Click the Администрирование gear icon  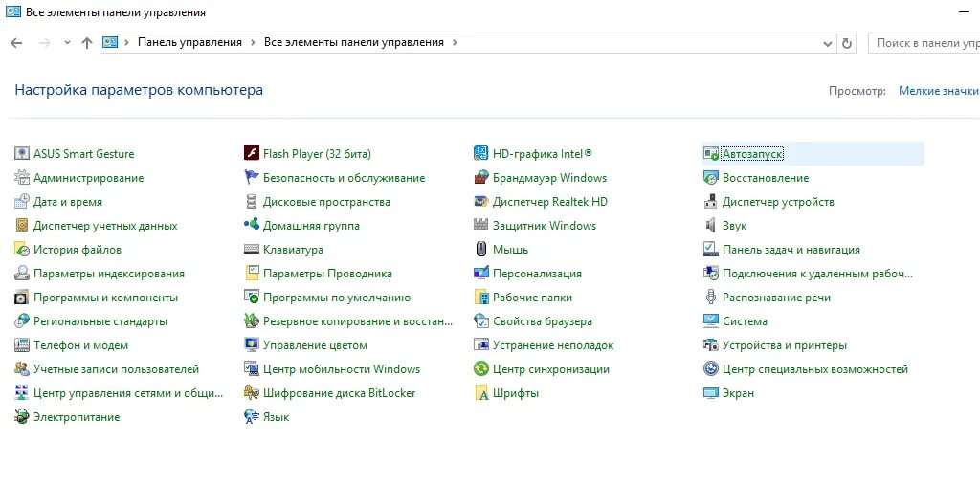tap(22, 177)
